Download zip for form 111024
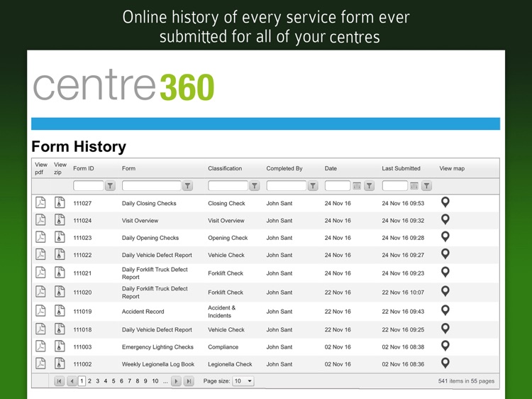Viewport: 532px width, 399px height. click(60, 219)
